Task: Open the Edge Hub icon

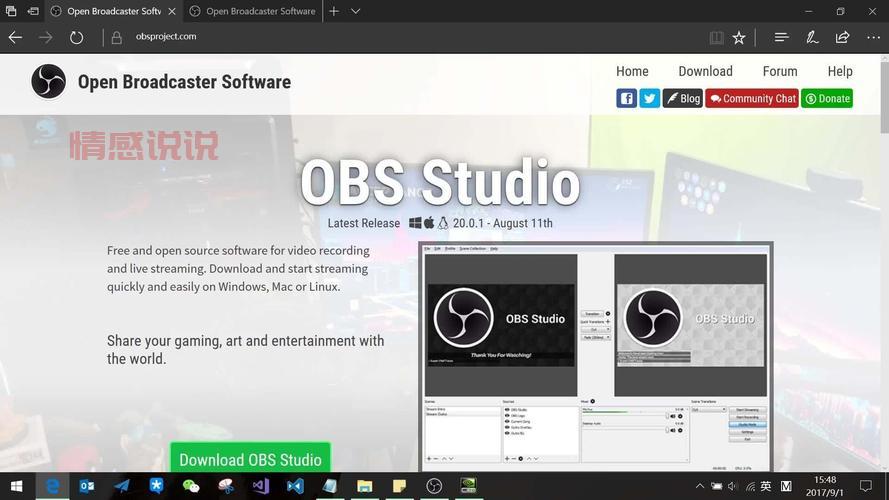Action: click(781, 37)
